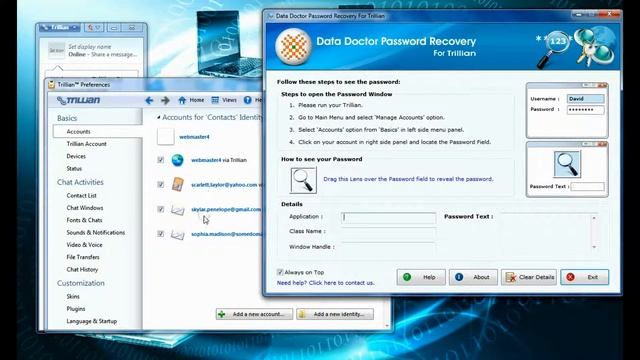Open Trillian Account preferences

(87, 144)
